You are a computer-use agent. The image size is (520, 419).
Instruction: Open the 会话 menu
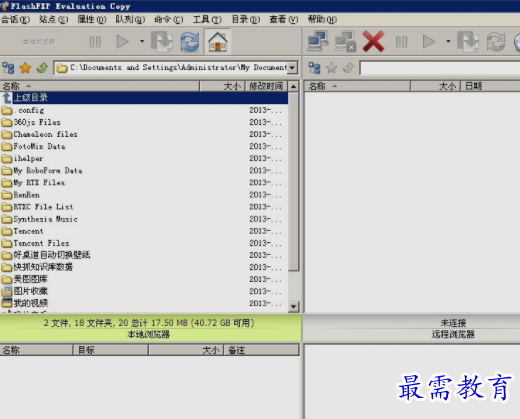coord(15,19)
